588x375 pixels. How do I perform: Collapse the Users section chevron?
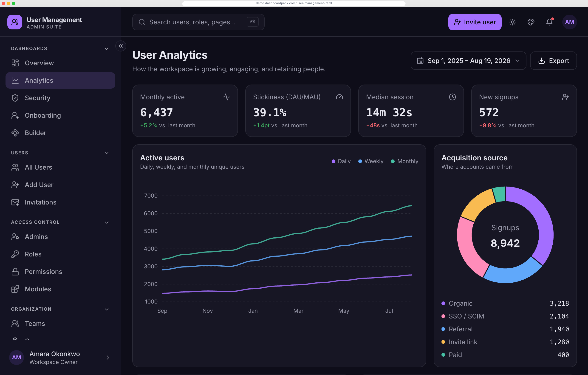pyautogui.click(x=107, y=153)
